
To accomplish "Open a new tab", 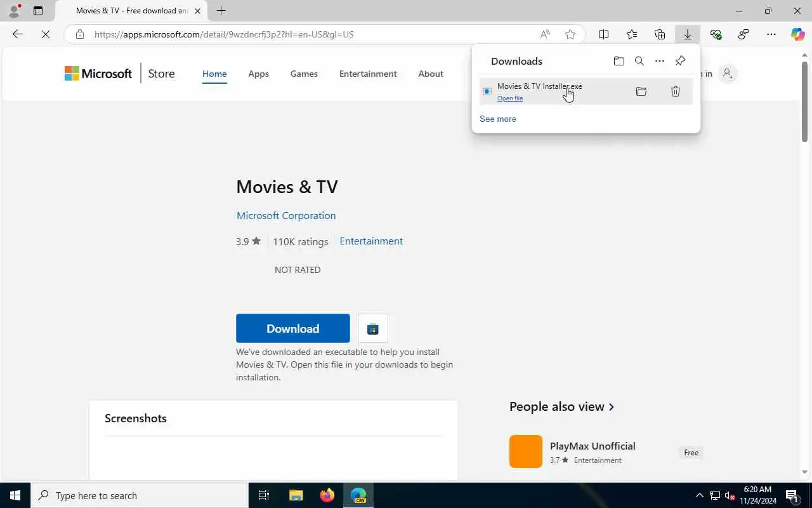I will pyautogui.click(x=221, y=11).
